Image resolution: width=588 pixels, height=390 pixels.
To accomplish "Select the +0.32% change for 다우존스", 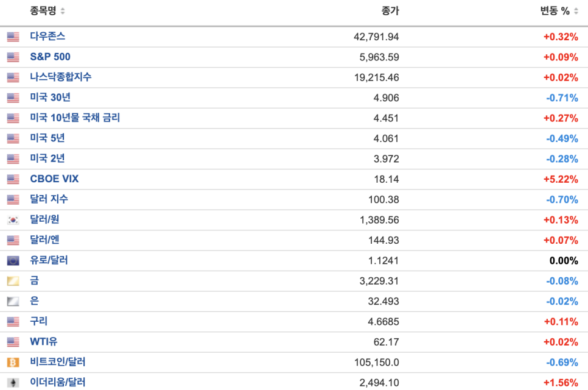I will point(561,37).
